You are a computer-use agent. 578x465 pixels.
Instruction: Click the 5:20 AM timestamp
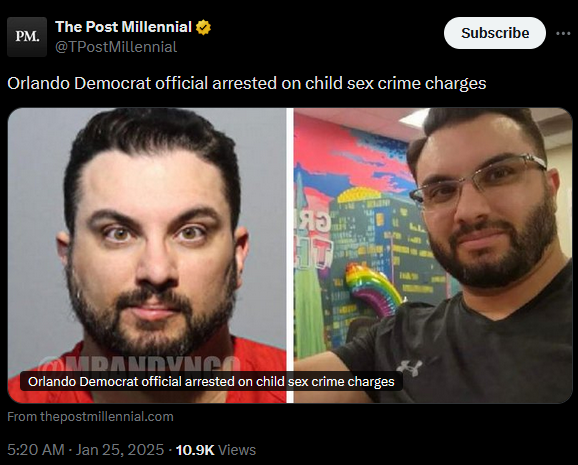pyautogui.click(x=36, y=450)
